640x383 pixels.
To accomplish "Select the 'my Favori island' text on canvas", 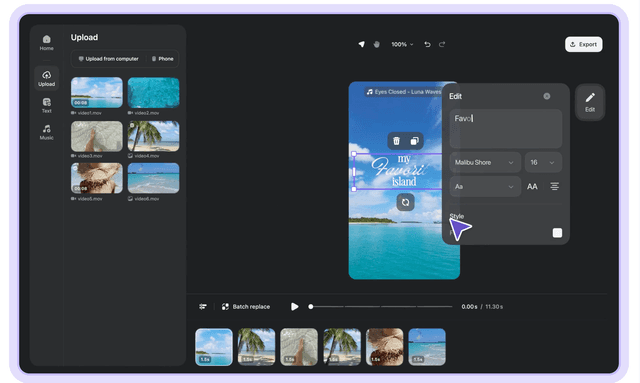I will tap(398, 171).
